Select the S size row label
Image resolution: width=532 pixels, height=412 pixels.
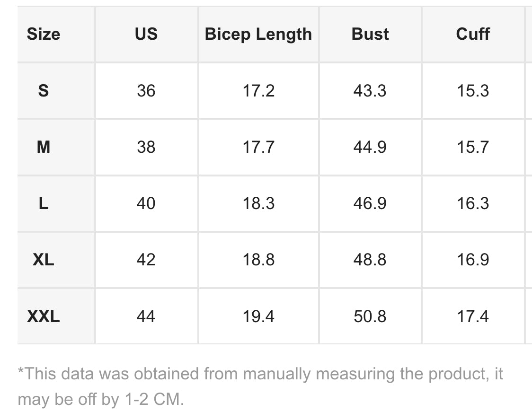(x=44, y=90)
